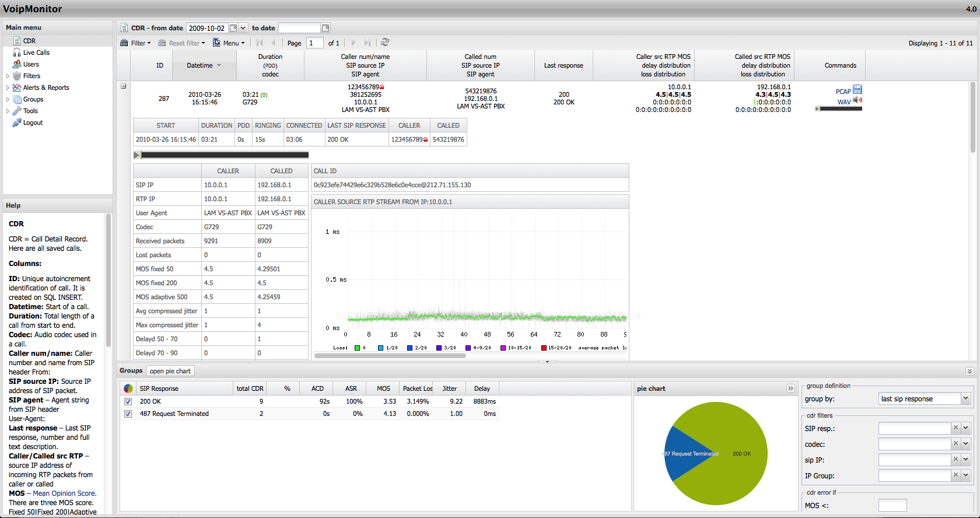
Task: Click the pie chart column header icon
Action: click(x=128, y=388)
